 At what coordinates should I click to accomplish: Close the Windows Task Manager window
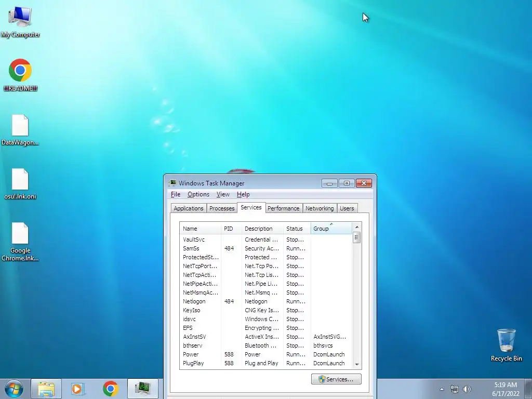(364, 183)
